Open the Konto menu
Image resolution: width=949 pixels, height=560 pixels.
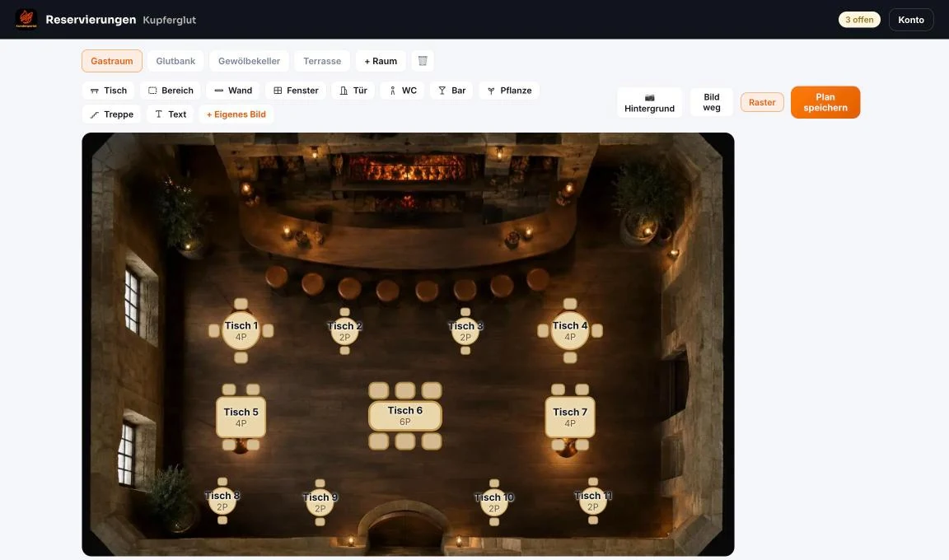click(x=911, y=19)
